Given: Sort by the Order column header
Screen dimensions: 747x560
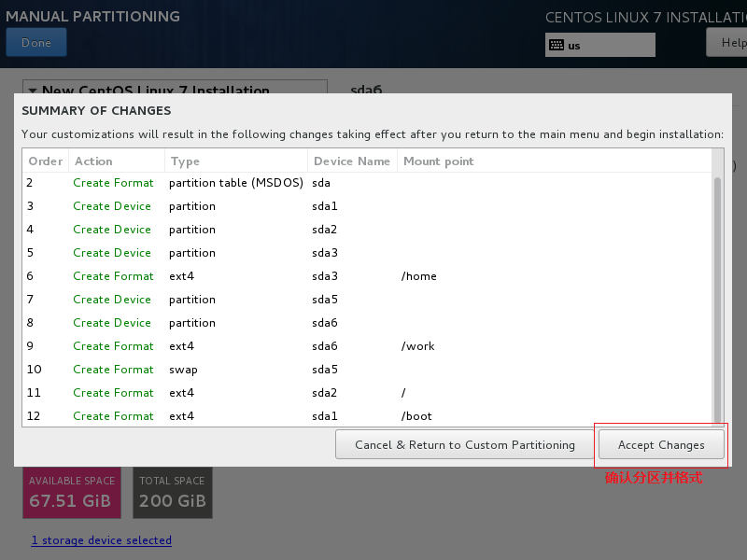Looking at the screenshot, I should [45, 161].
